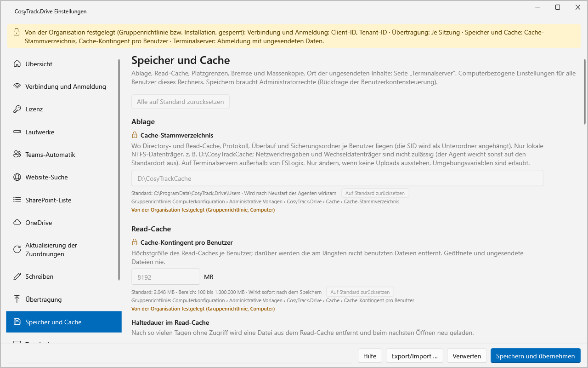Screen dimensions: 588x368
Task: Select the key icon next to Lizenz
Action: click(x=17, y=109)
